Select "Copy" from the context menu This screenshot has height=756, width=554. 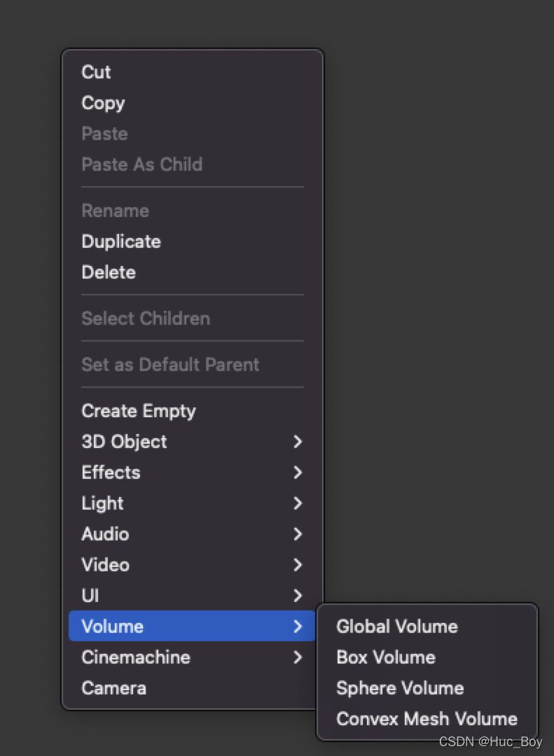[x=102, y=103]
